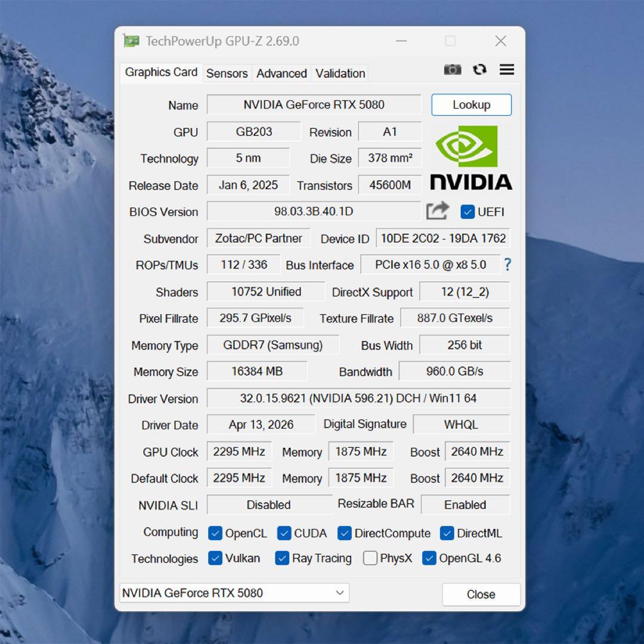The width and height of the screenshot is (644, 644).
Task: Toggle the UEFI checkbox
Action: (x=467, y=212)
